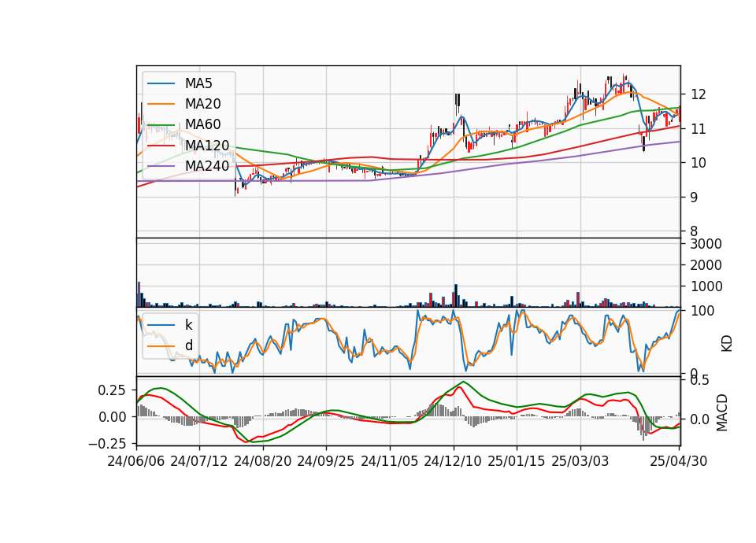The height and width of the screenshot is (543, 756).
Task: Click the KD axis title
Action: coord(726,344)
